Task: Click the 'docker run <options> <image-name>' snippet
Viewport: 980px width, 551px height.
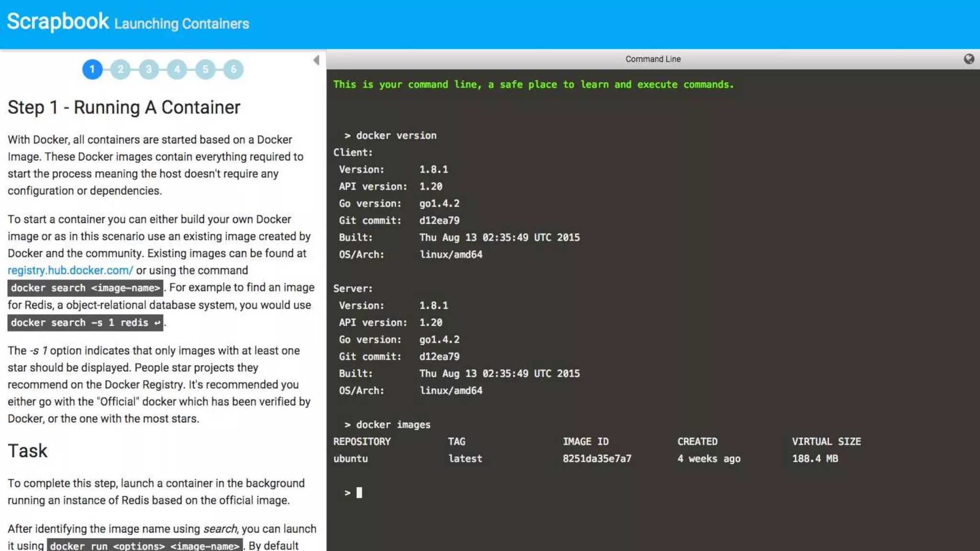Action: [x=145, y=546]
